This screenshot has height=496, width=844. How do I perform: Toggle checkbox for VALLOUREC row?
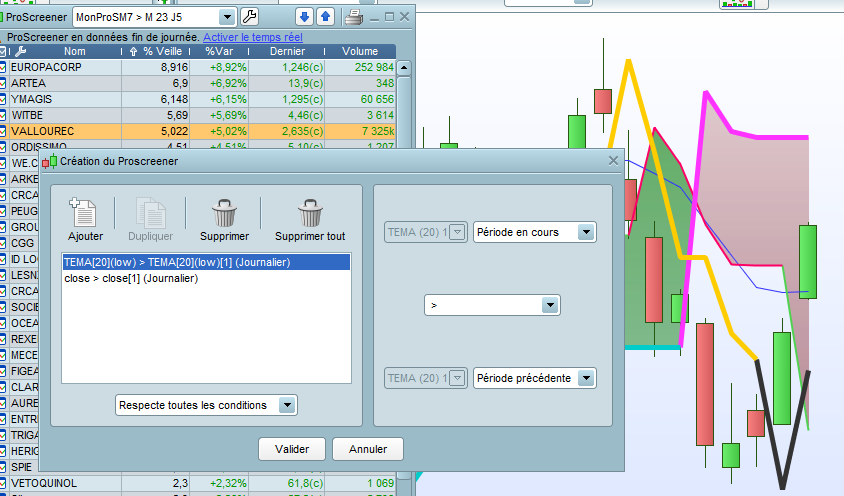tap(2, 131)
